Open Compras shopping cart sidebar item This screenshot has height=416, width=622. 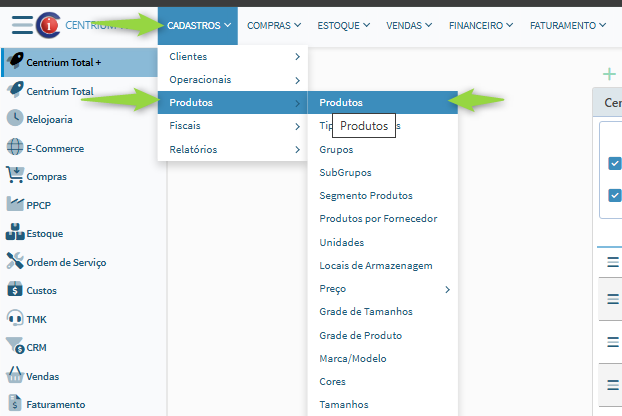pos(16,177)
